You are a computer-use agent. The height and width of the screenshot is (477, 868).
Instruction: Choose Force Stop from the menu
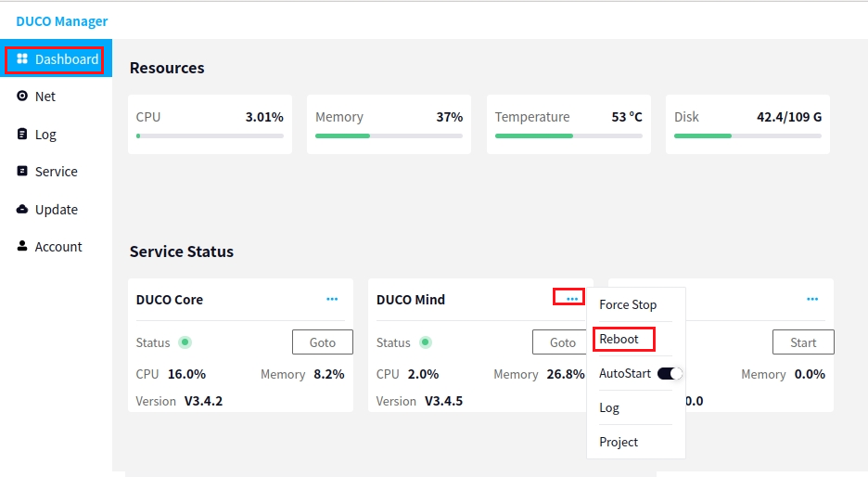point(628,304)
